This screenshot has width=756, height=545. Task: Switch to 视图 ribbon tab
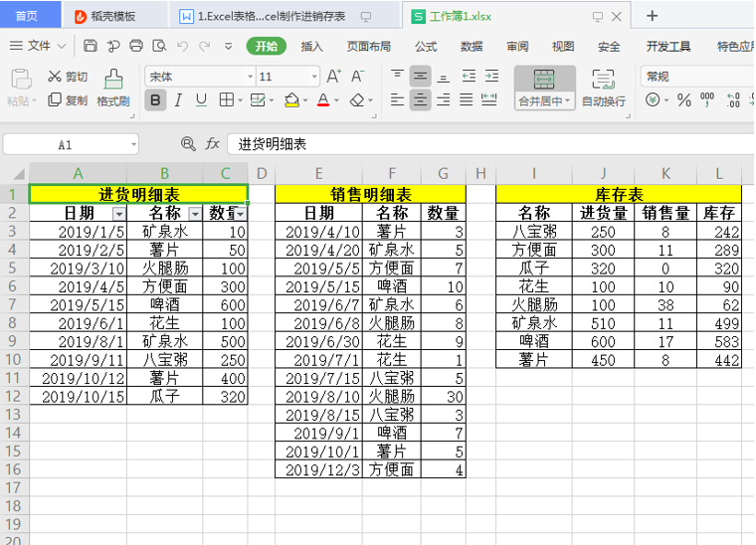(x=563, y=47)
